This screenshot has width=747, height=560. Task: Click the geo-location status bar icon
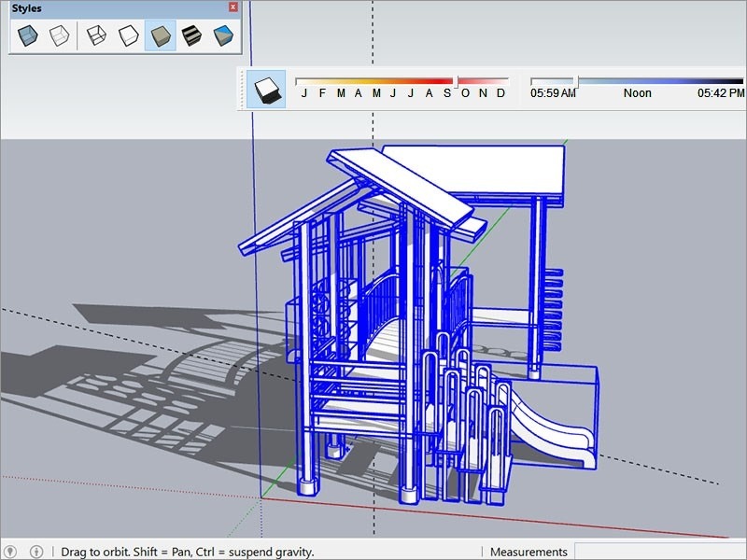[x=10, y=552]
